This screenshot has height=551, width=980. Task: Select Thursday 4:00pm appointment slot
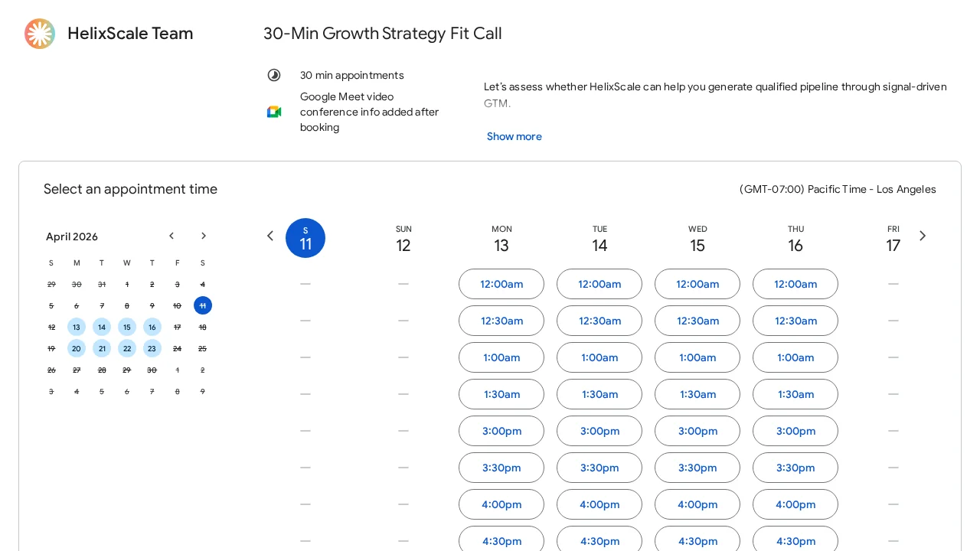[795, 504]
